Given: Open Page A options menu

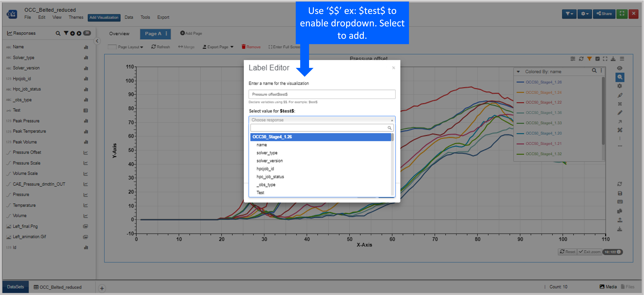Looking at the screenshot, I should pyautogui.click(x=166, y=33).
